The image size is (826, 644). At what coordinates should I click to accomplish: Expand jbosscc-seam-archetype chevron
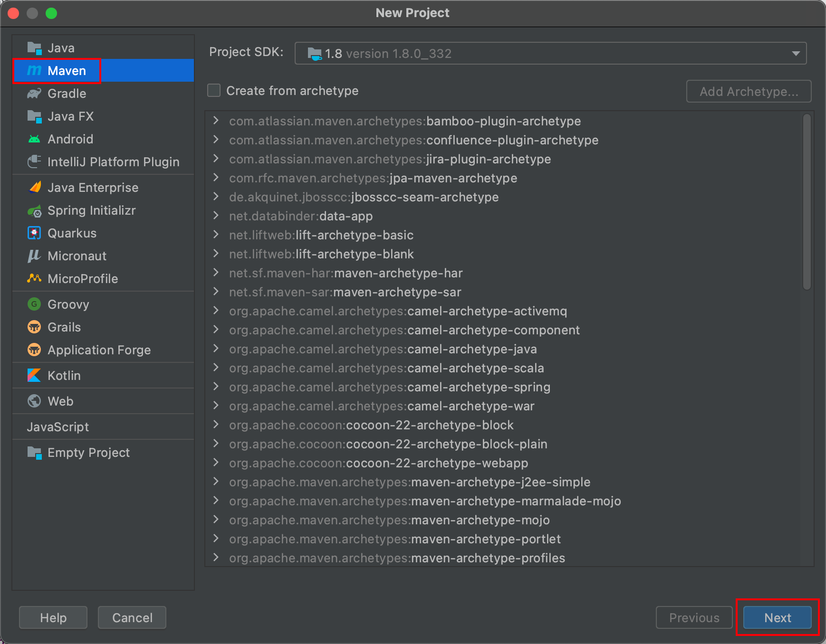click(x=216, y=196)
